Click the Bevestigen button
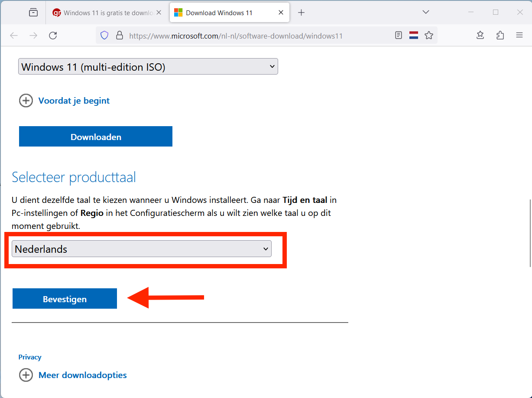Viewport: 532px width, 398px height. coord(65,299)
